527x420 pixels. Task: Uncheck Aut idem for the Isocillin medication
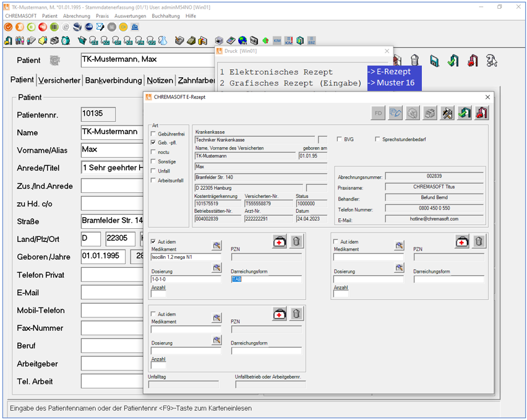click(x=153, y=242)
